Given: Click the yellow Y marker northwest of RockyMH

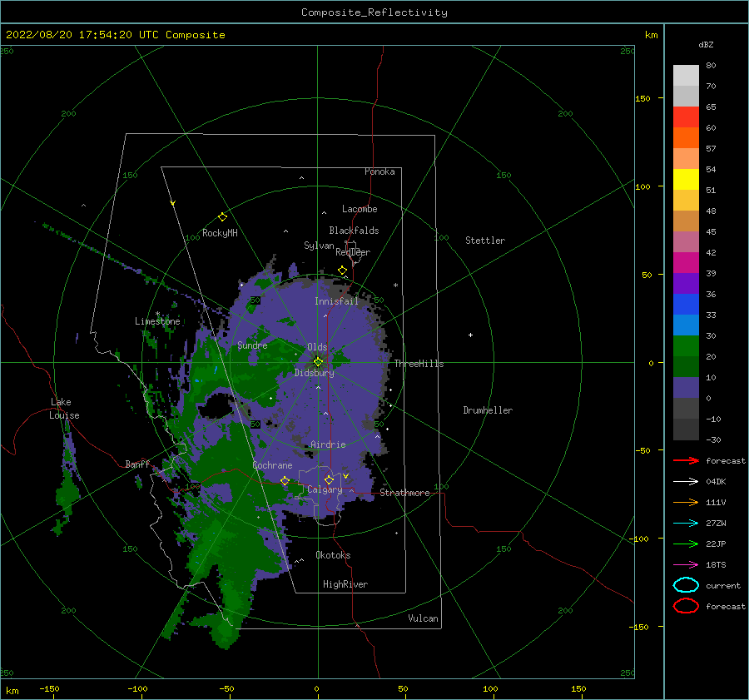Looking at the screenshot, I should pyautogui.click(x=172, y=203).
